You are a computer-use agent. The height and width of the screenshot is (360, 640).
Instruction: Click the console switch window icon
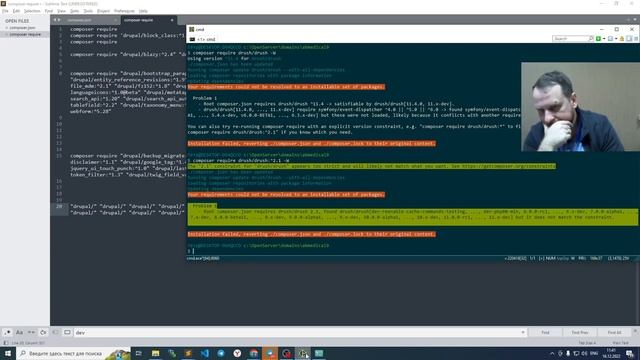click(611, 38)
